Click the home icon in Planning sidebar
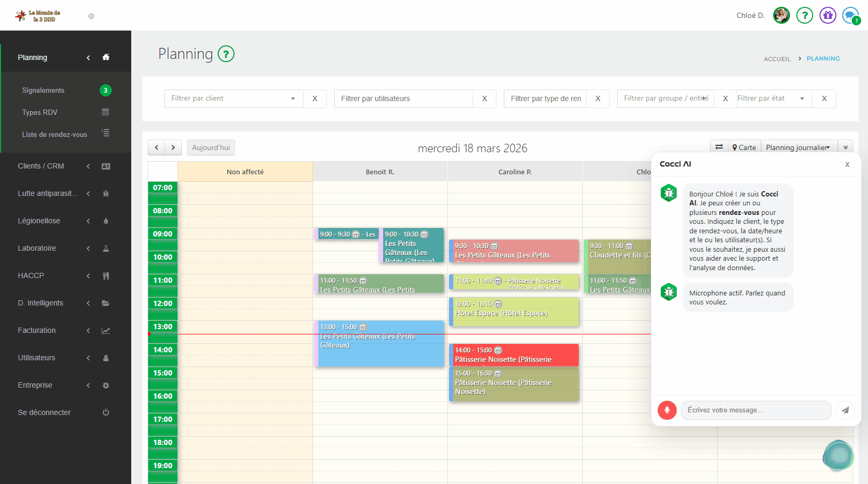Viewport: 868px width, 484px height. pyautogui.click(x=106, y=57)
